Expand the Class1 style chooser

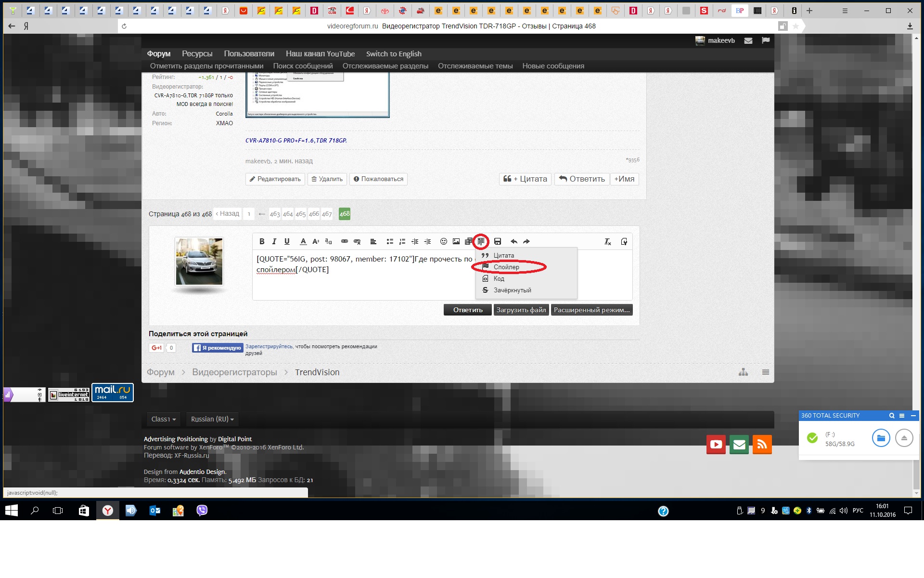point(163,419)
